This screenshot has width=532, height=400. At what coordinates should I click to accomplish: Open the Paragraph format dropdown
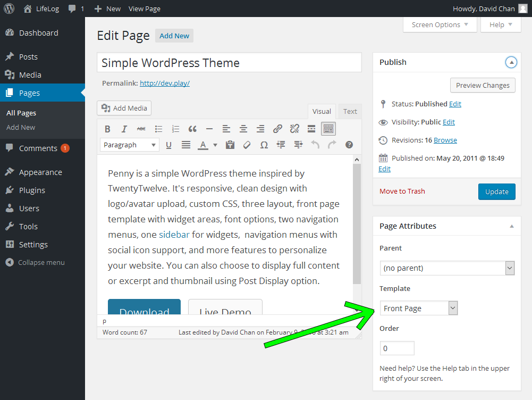pos(129,144)
